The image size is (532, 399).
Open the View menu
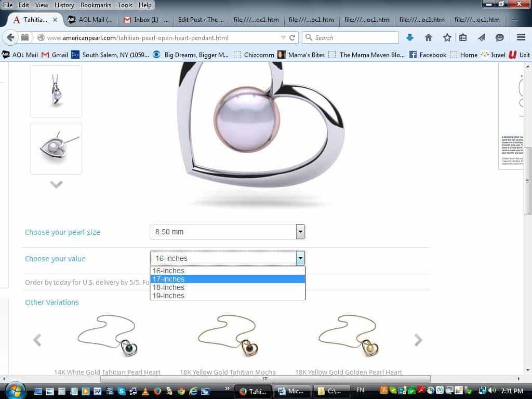(42, 5)
